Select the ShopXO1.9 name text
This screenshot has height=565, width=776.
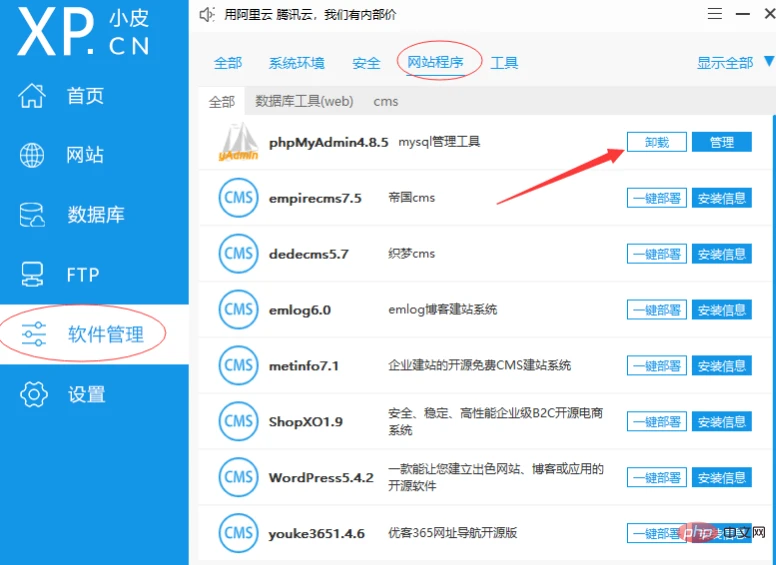(306, 422)
